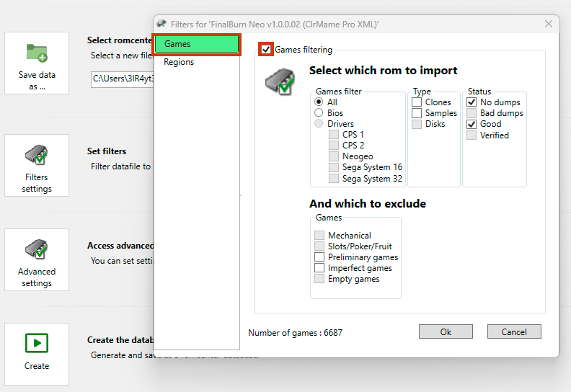
Task: Click the Access advanced heading text
Action: coord(120,246)
